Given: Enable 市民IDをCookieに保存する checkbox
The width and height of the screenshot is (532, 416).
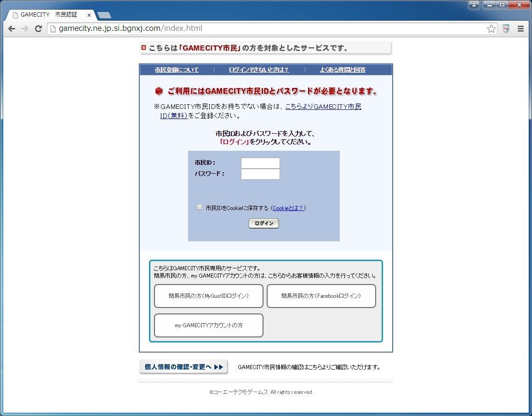Looking at the screenshot, I should 200,207.
